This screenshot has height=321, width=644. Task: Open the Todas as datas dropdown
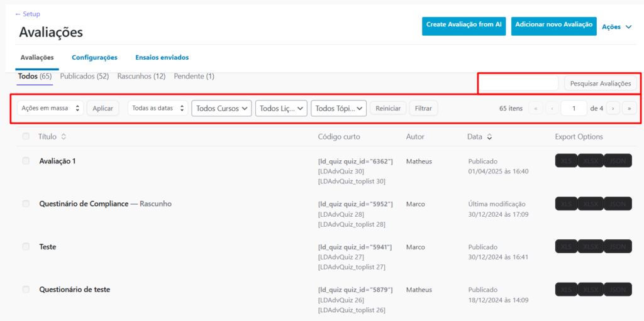tap(157, 108)
